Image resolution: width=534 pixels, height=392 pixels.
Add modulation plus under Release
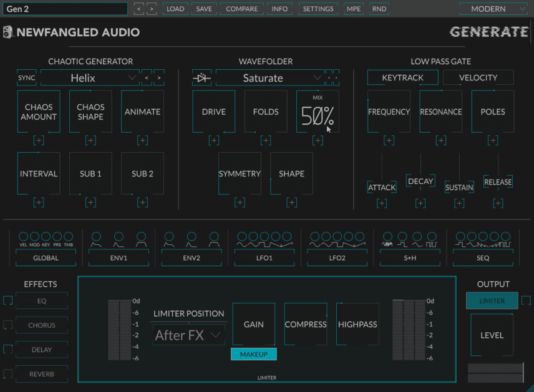[x=498, y=203]
